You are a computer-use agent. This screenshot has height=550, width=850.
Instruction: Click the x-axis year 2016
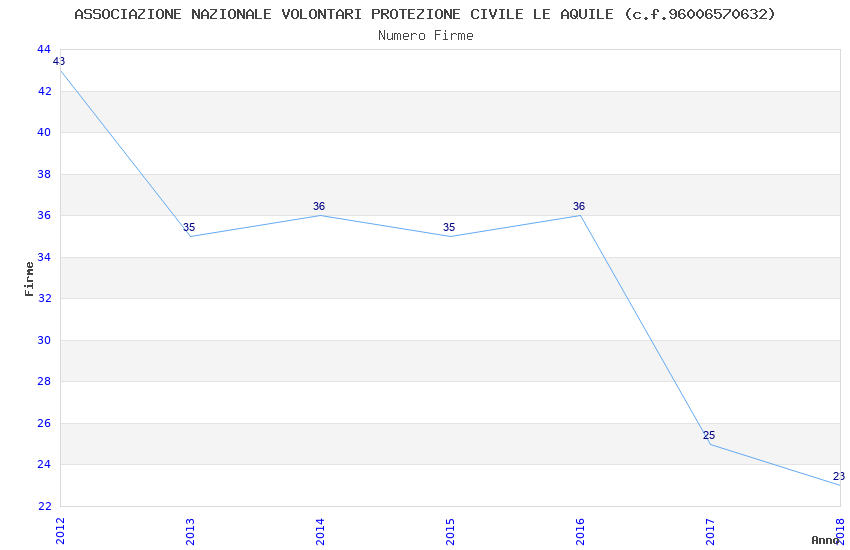tap(581, 531)
